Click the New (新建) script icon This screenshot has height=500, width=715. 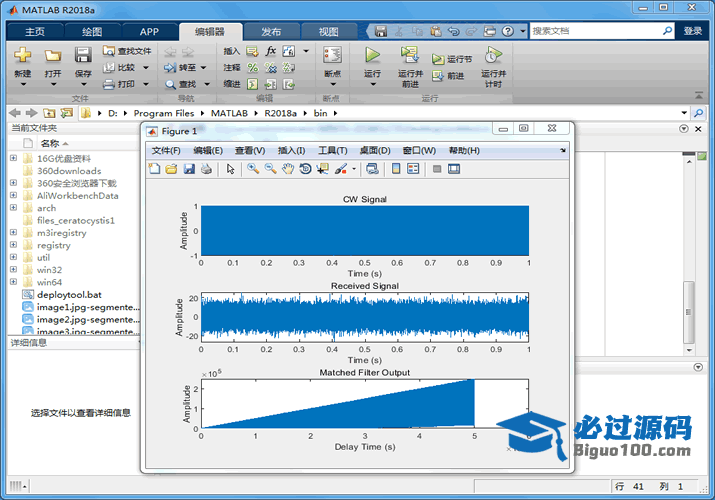coord(22,55)
